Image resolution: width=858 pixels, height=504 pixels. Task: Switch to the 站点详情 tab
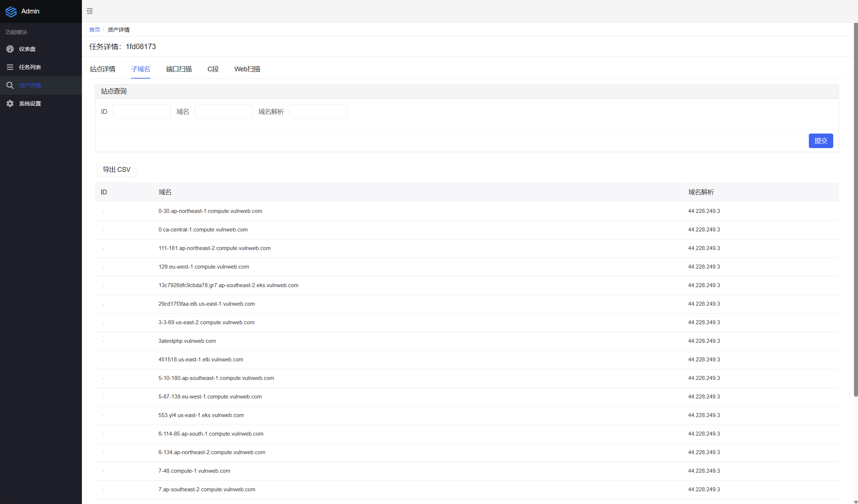click(x=102, y=69)
